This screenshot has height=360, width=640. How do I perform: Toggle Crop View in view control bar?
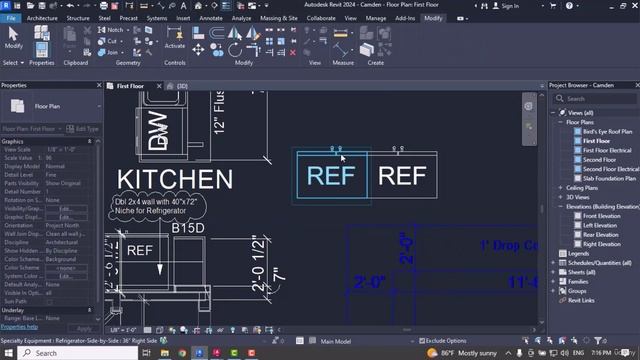coord(197,330)
